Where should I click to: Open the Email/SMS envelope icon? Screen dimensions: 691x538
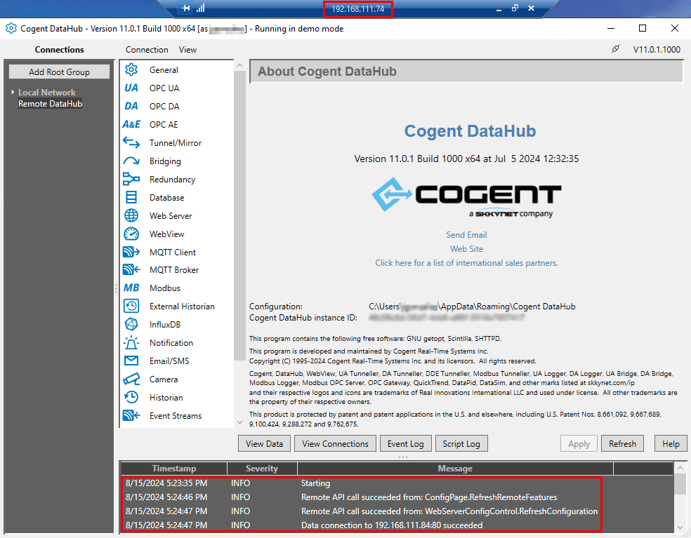click(x=131, y=361)
